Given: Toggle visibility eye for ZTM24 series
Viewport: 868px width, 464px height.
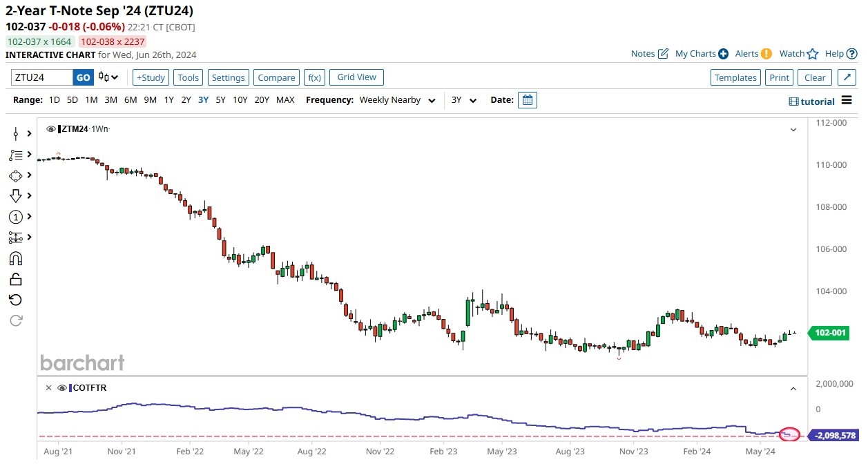Looking at the screenshot, I should [x=51, y=129].
